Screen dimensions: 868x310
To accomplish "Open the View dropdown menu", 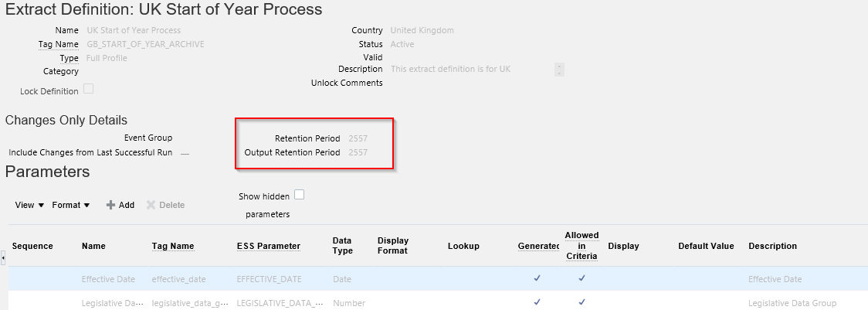I will (x=29, y=205).
